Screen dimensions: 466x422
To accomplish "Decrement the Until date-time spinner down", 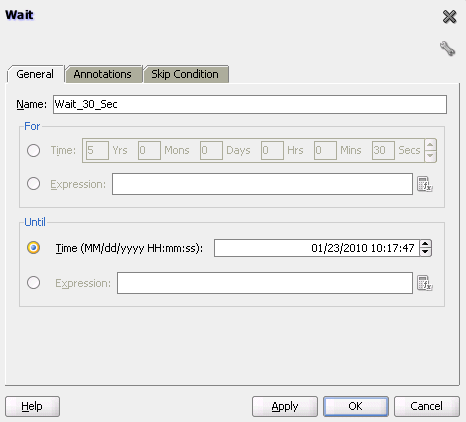I will pyautogui.click(x=425, y=252).
